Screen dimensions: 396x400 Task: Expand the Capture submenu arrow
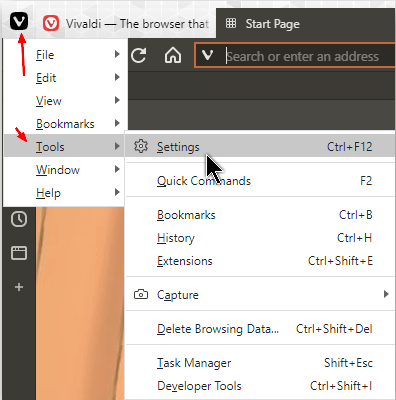coord(386,294)
